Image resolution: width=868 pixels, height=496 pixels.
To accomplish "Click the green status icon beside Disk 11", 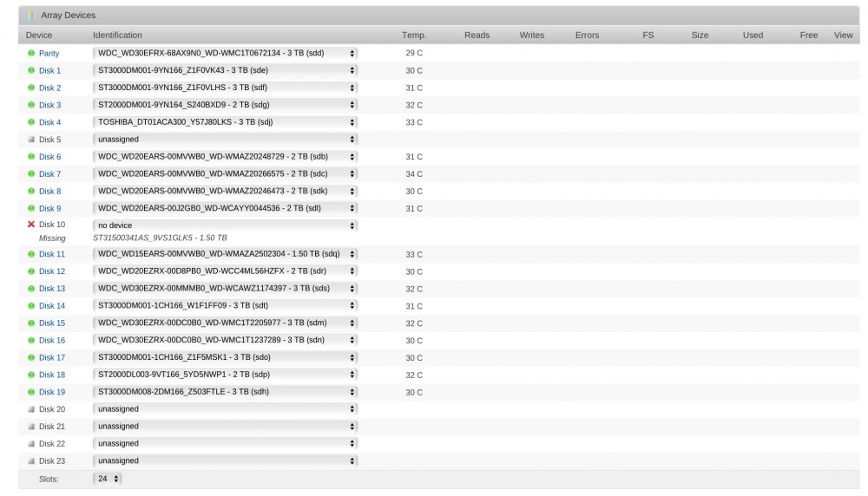I will 31,254.
